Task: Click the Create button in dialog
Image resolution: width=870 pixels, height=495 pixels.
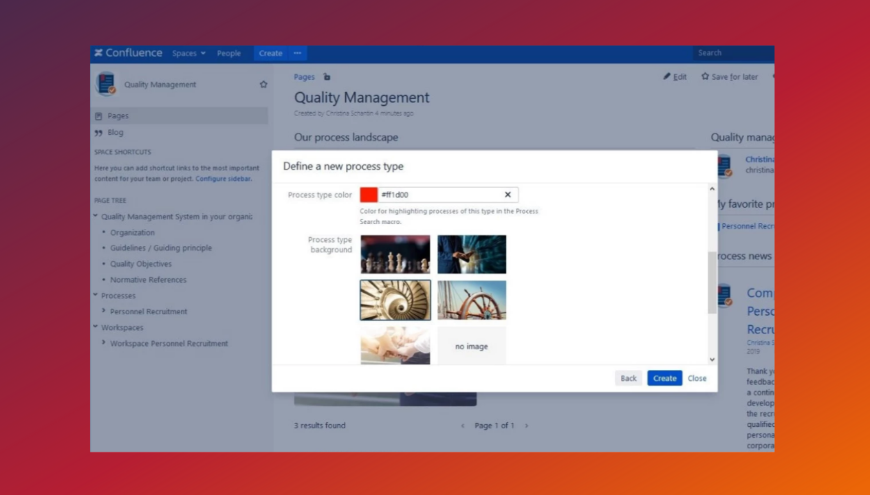Action: click(x=664, y=378)
